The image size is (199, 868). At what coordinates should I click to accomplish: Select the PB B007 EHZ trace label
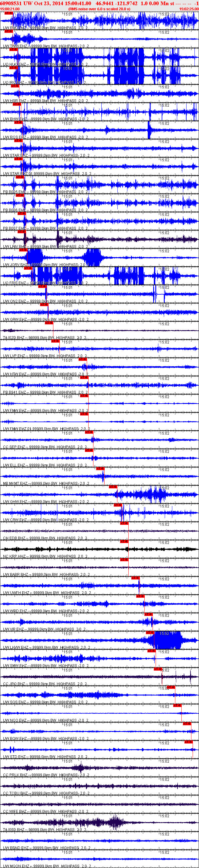(46, 228)
